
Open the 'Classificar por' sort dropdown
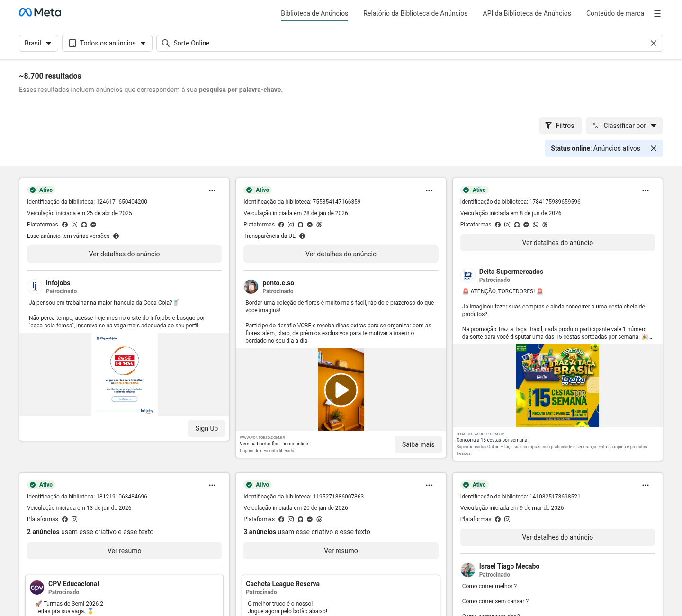(x=624, y=126)
